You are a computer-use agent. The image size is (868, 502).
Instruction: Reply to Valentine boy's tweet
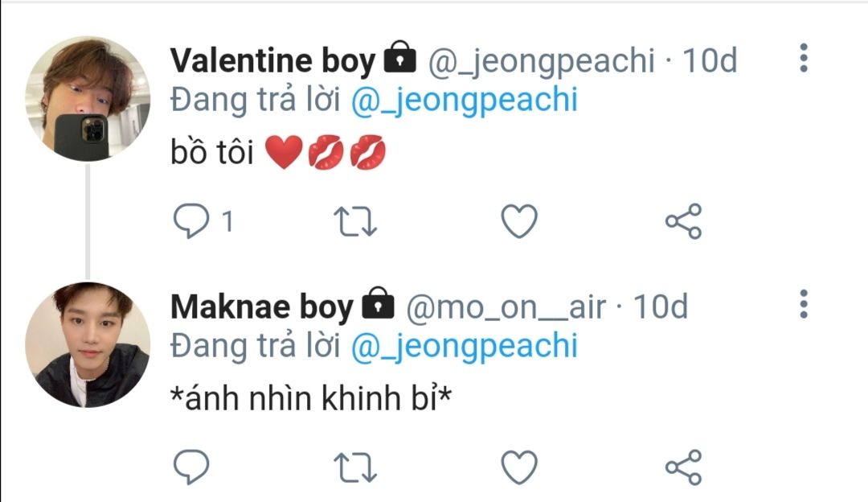point(191,221)
